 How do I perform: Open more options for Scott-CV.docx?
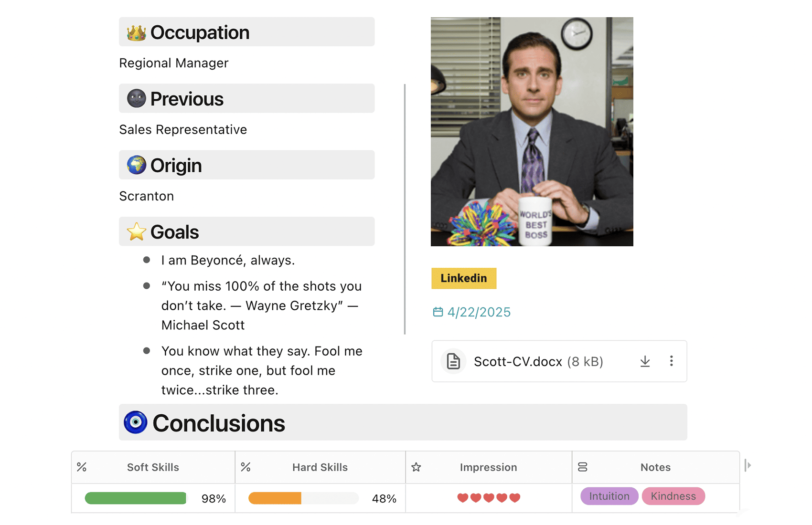(x=671, y=361)
